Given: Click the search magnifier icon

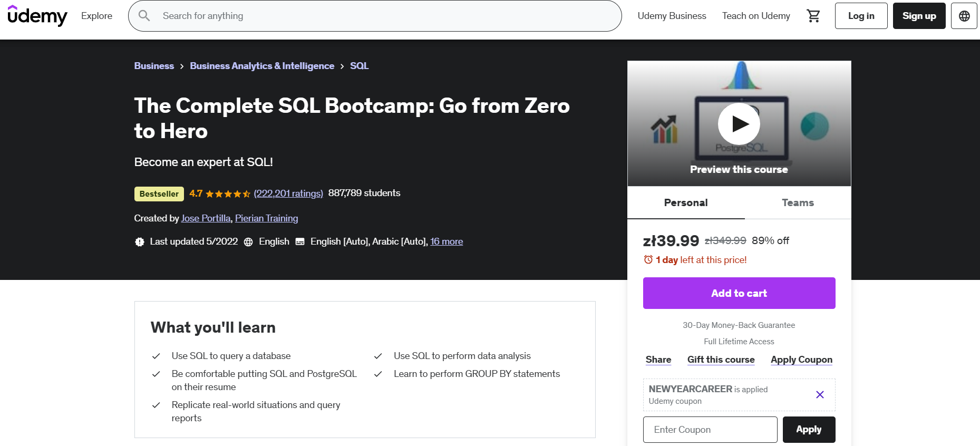Looking at the screenshot, I should [144, 16].
